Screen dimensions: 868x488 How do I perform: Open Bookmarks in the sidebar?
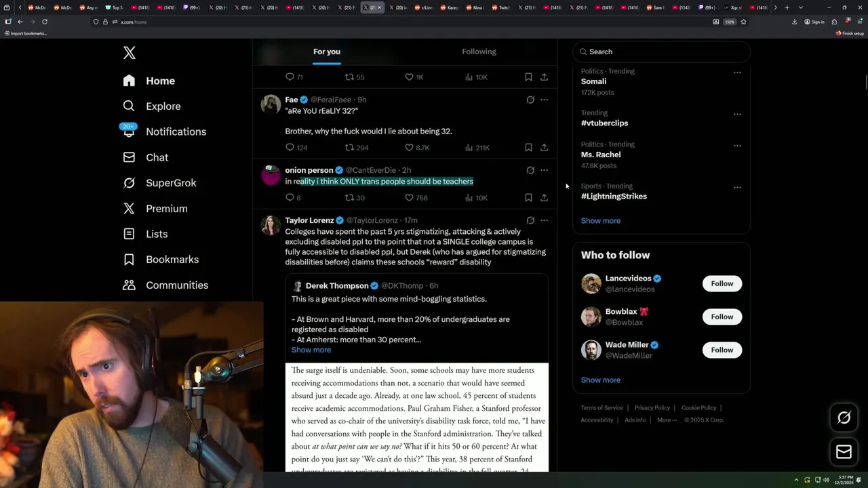coord(161,260)
